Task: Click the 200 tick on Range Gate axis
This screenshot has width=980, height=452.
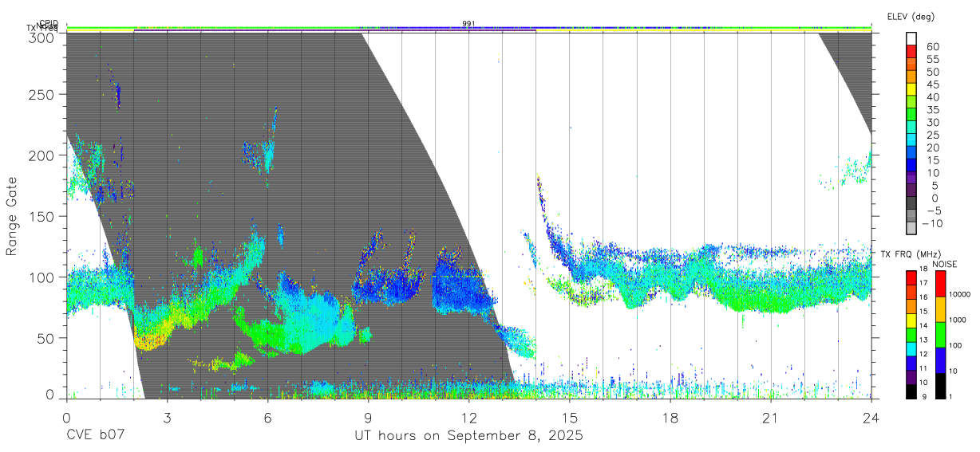Action: (x=42, y=155)
